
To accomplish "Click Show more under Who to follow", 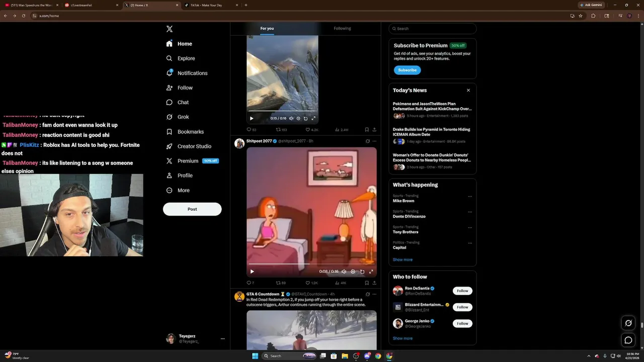I will [403, 338].
